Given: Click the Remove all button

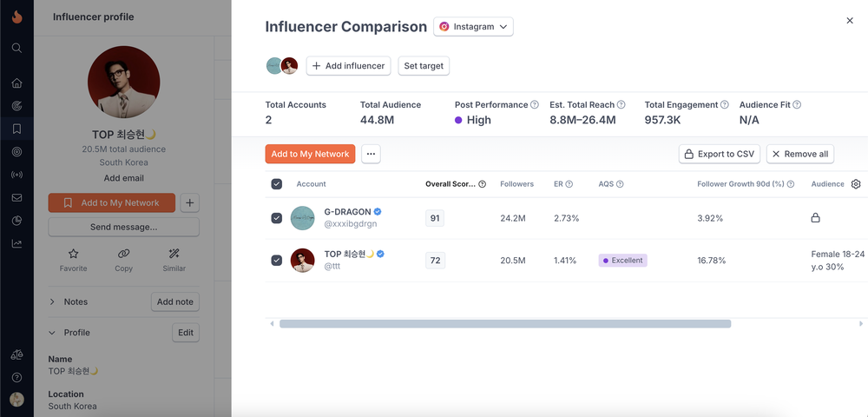Looking at the screenshot, I should [x=800, y=154].
